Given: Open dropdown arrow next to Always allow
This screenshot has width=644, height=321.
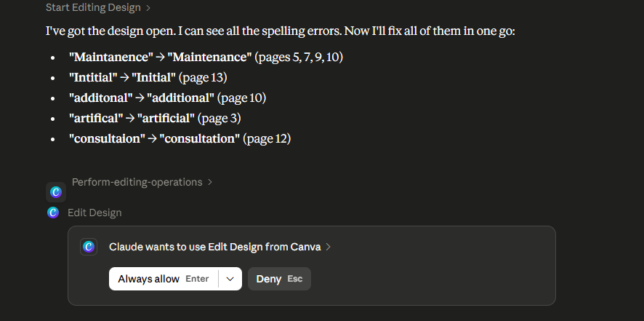Looking at the screenshot, I should point(230,279).
